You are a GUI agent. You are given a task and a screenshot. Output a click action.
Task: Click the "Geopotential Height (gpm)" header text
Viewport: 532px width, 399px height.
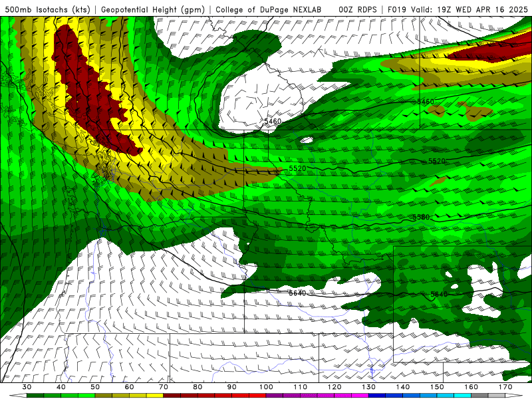[x=153, y=9]
